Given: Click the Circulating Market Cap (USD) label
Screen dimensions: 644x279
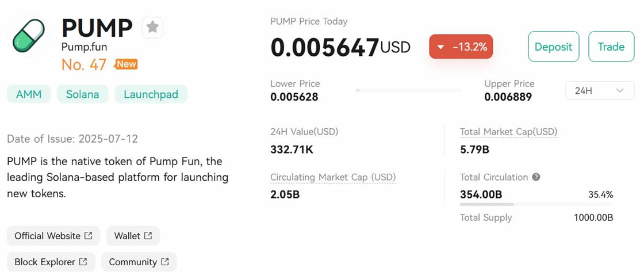Looking at the screenshot, I should point(333,177).
